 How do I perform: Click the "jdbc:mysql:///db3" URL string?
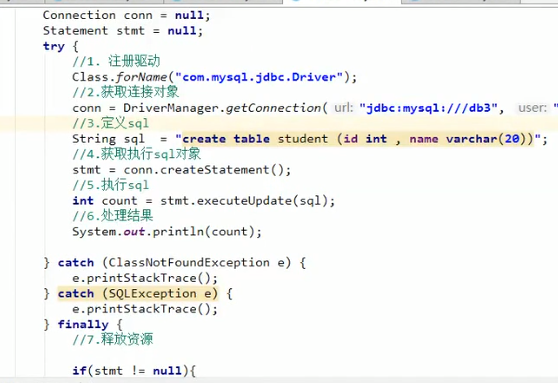(428, 108)
